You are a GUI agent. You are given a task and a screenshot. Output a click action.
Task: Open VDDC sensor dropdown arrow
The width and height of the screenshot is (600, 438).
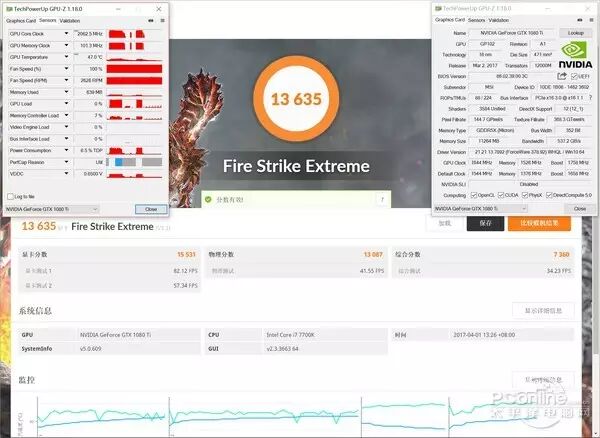(66, 173)
